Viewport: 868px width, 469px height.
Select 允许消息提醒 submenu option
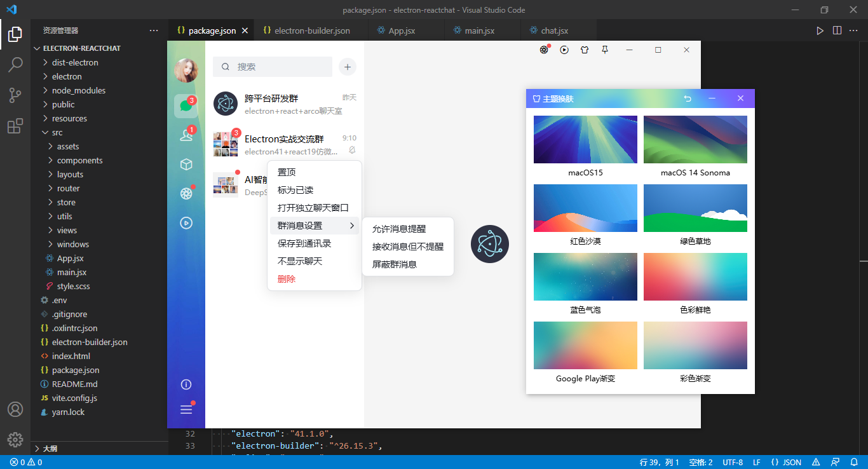pyautogui.click(x=408, y=229)
